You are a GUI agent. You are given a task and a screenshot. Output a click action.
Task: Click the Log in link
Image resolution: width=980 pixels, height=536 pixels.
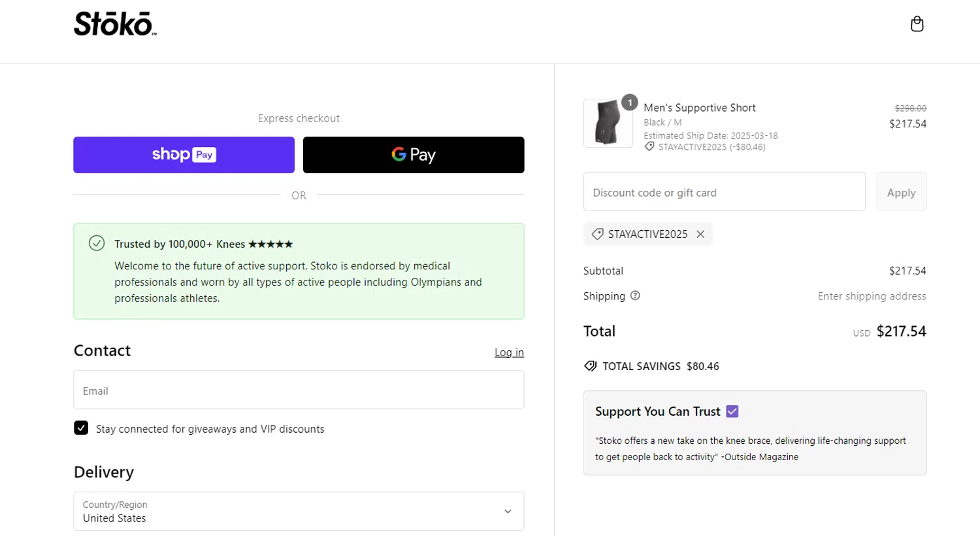click(509, 352)
